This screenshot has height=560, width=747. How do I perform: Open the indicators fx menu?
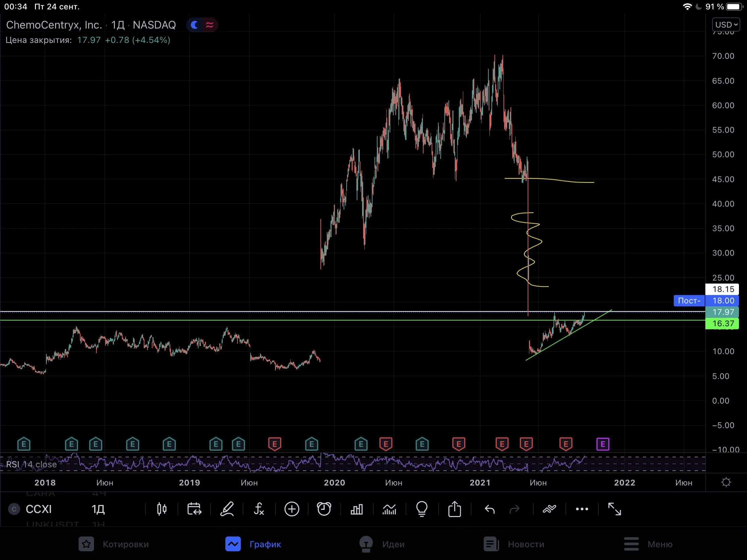click(259, 509)
